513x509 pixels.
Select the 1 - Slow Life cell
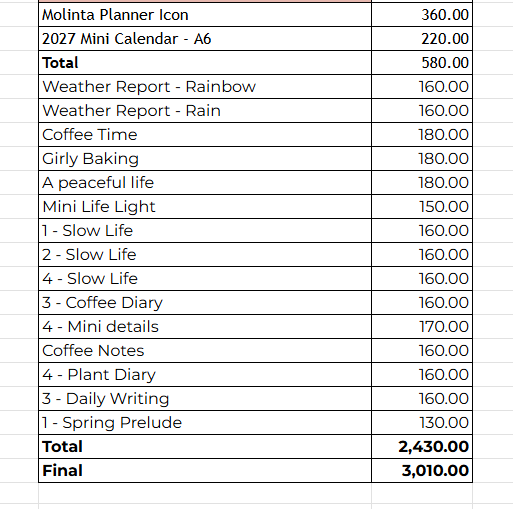tap(205, 231)
